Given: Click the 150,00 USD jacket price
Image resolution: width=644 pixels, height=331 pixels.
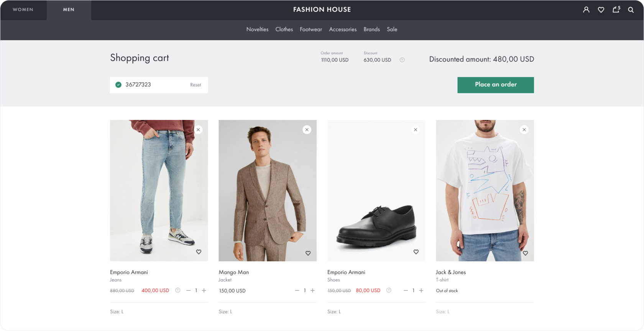Looking at the screenshot, I should 232,291.
